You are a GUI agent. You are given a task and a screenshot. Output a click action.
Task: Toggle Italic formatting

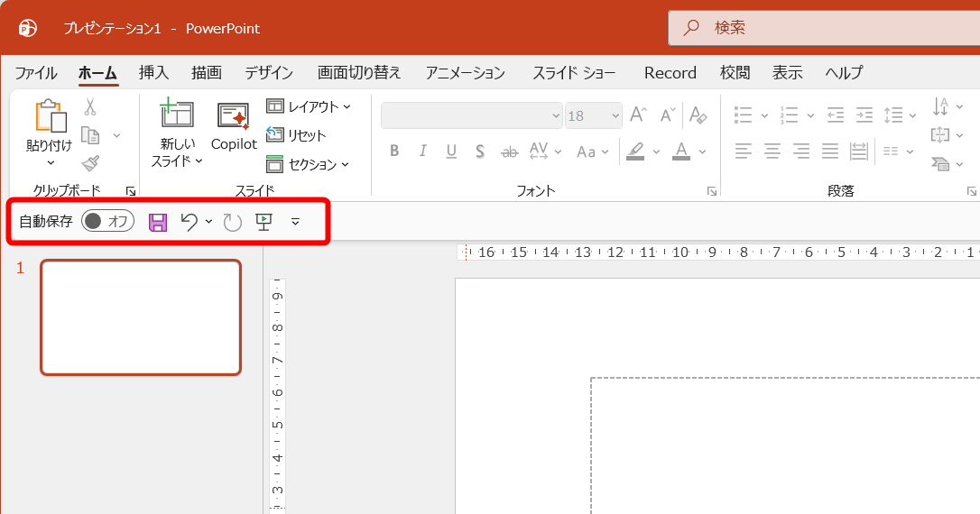pos(423,151)
